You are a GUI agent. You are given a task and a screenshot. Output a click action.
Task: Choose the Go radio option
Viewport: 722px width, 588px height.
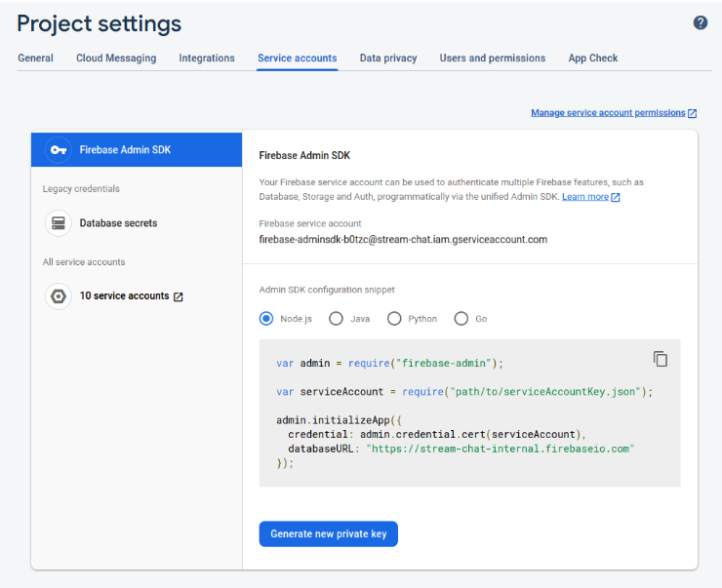click(461, 319)
